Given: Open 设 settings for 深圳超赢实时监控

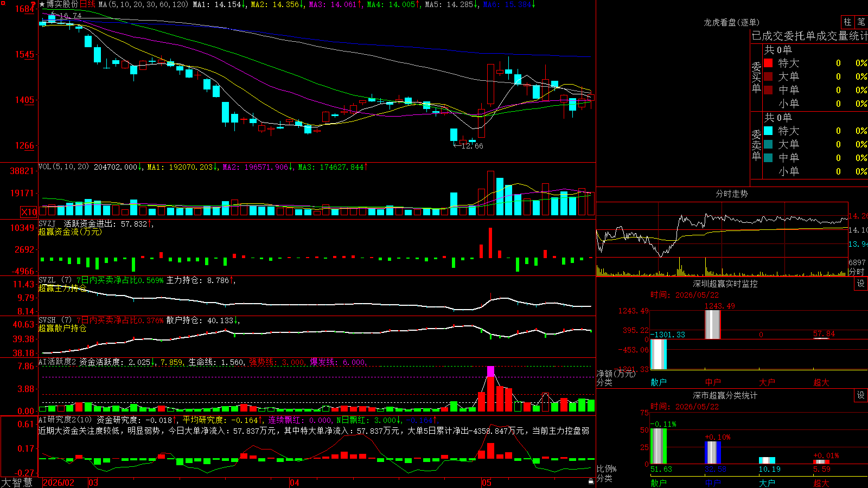Looking at the screenshot, I should 861,284.
